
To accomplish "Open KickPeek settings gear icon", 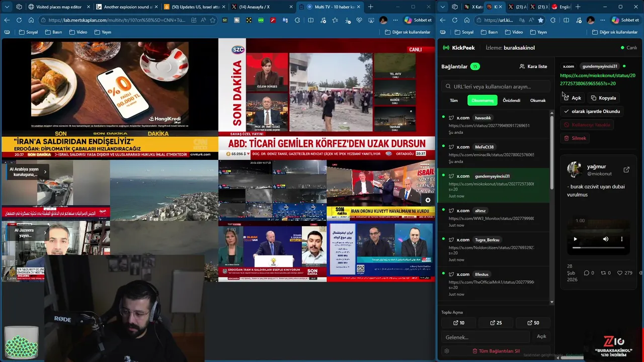I will tap(447, 351).
